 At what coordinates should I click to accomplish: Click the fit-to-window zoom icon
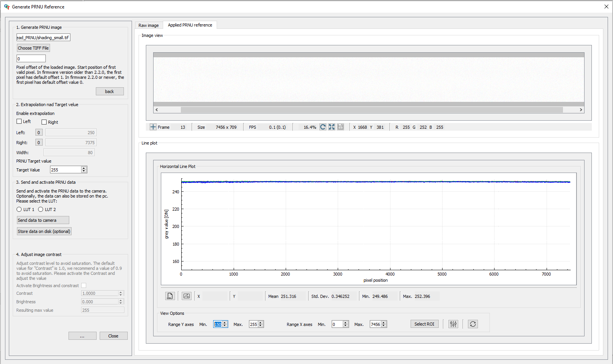coord(332,127)
